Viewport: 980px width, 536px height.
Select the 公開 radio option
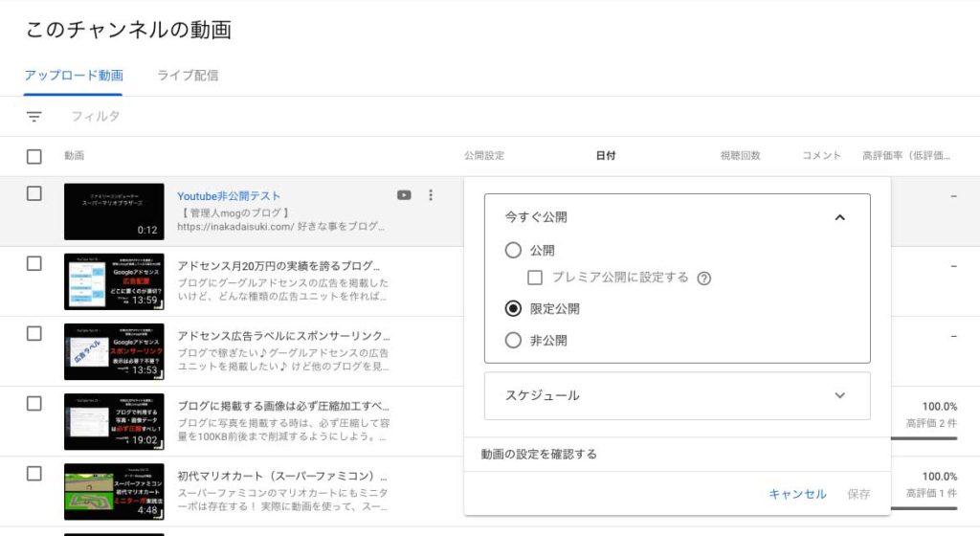click(x=513, y=251)
